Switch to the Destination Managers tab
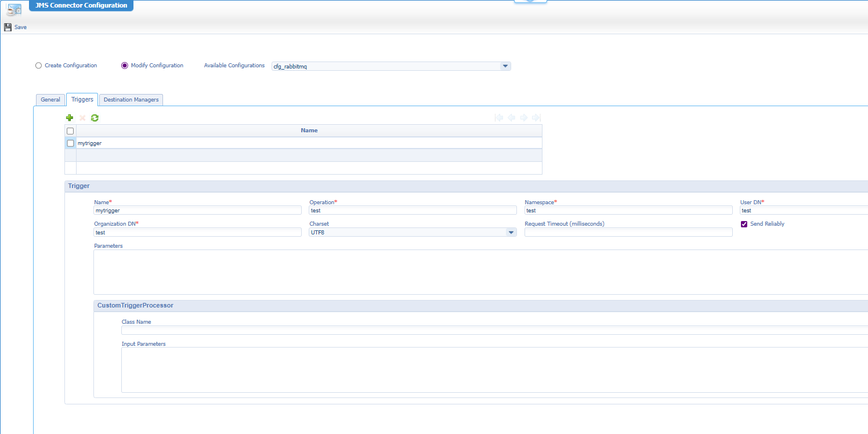This screenshot has height=434, width=868. pos(131,99)
